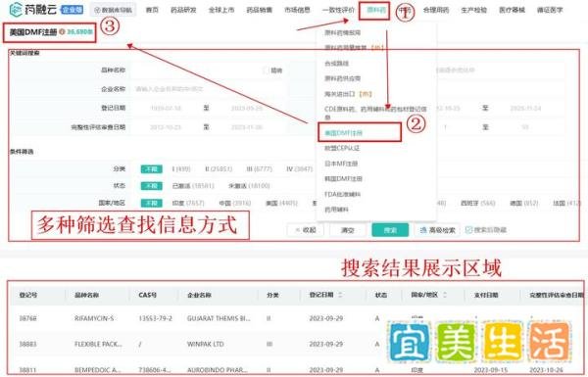Sort by the 国家/地区 column arrows
Viewport: 588px width, 377px height.
coord(445,295)
